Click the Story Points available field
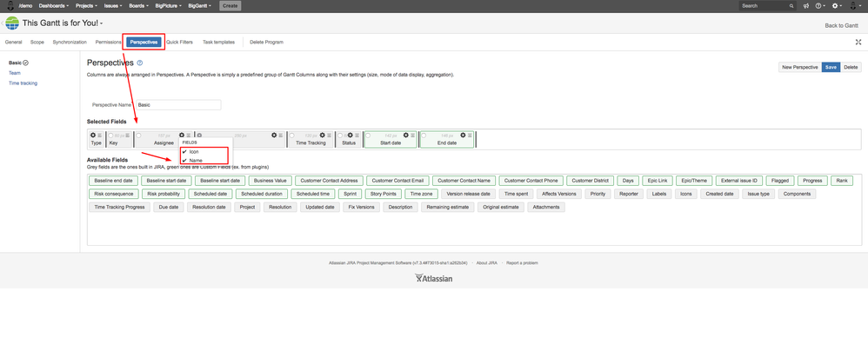The height and width of the screenshot is (338, 868). coord(383,194)
